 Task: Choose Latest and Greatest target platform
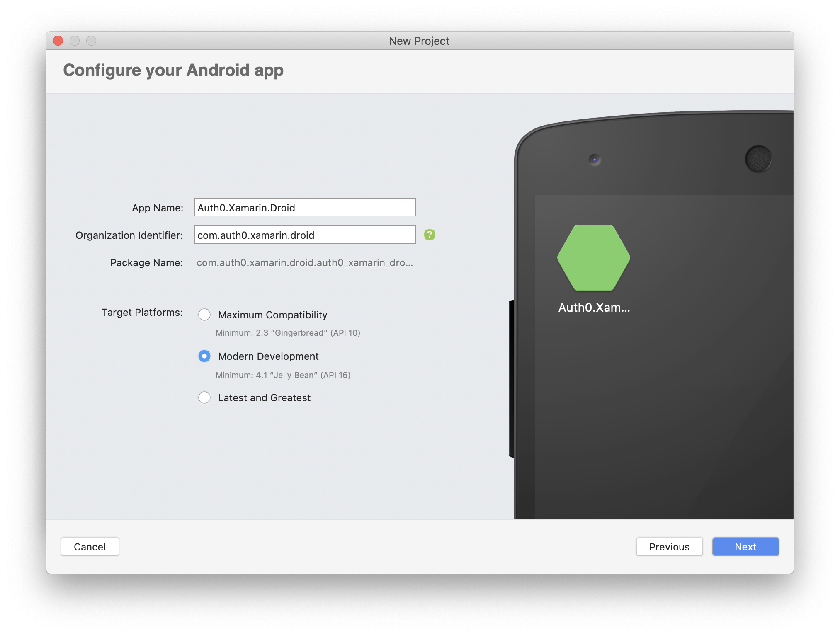click(x=204, y=397)
